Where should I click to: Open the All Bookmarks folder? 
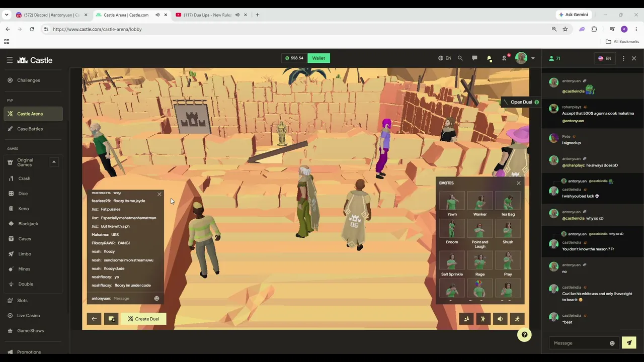622,42
